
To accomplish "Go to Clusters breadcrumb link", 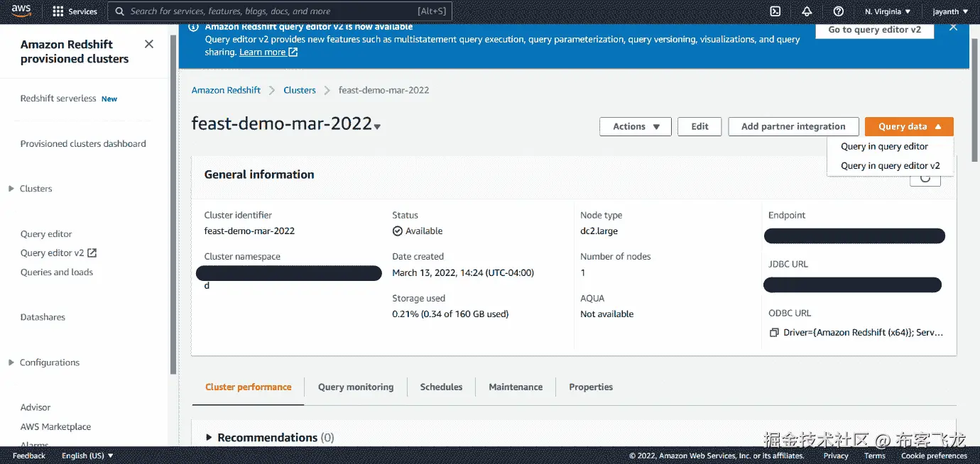I will 299,90.
